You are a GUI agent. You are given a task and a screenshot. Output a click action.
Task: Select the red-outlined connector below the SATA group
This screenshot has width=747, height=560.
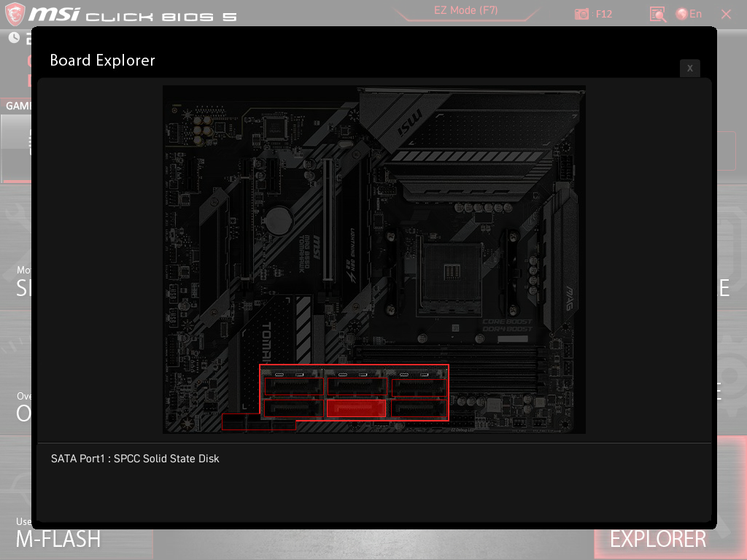tap(259, 422)
